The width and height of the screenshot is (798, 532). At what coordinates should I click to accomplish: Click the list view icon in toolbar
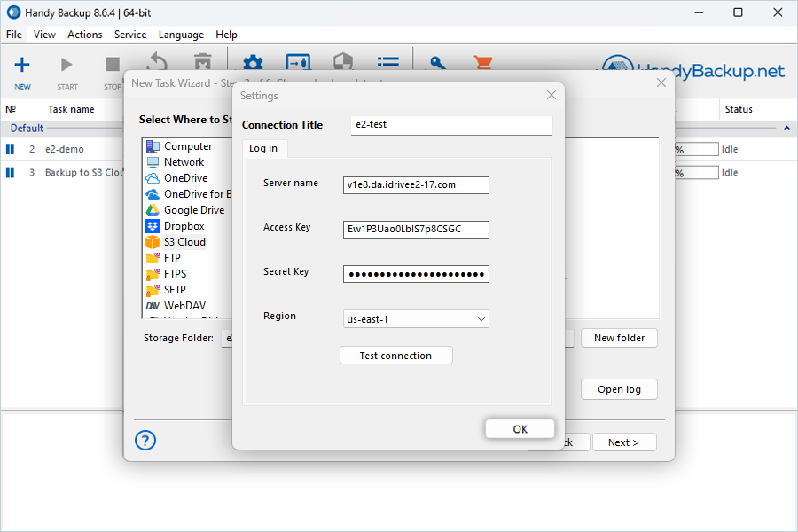point(387,62)
